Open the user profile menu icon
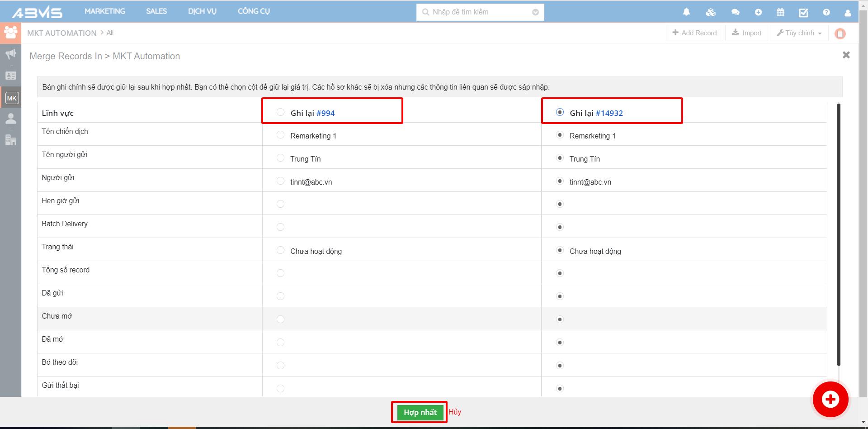Screen dimensions: 868x429 tap(848, 13)
